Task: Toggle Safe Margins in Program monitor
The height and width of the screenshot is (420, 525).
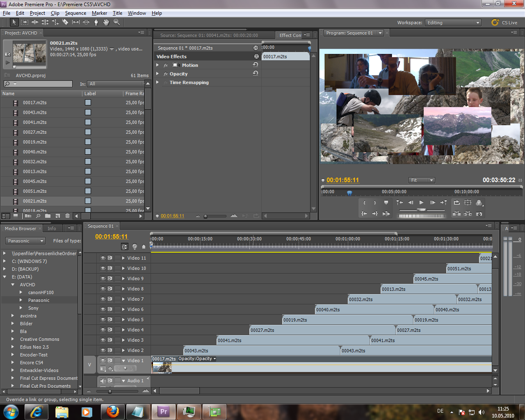Action: [468, 203]
